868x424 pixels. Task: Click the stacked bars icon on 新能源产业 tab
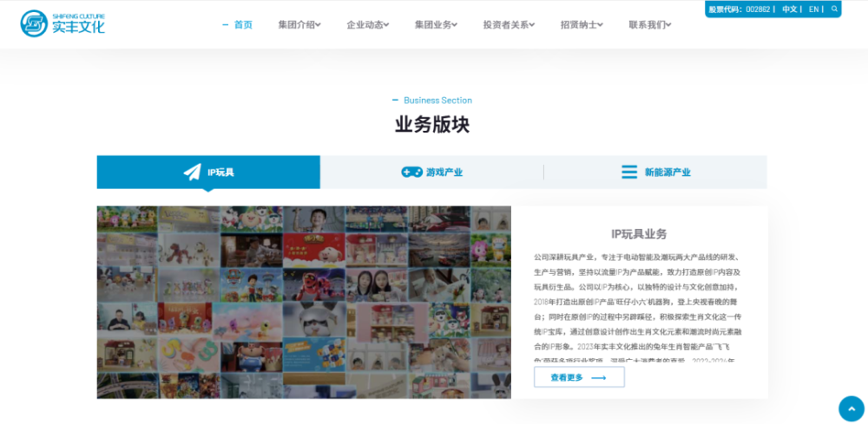pos(629,172)
